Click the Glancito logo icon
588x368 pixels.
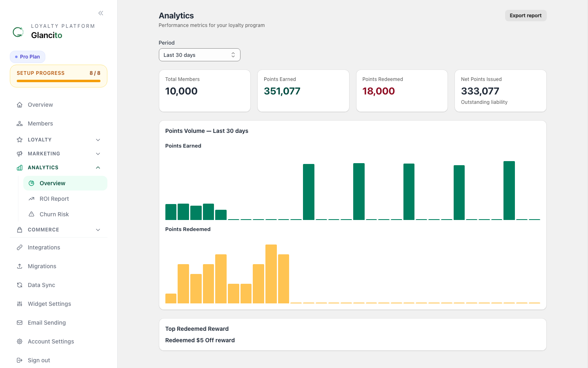point(18,32)
